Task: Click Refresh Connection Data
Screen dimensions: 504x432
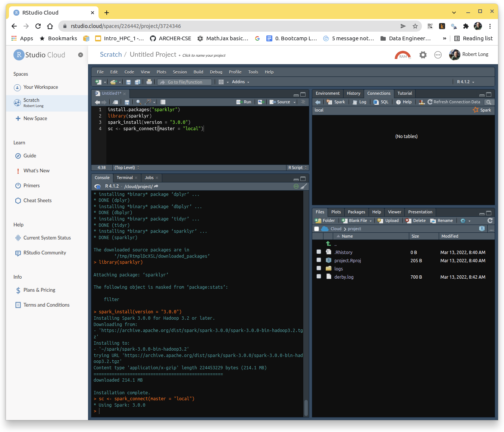Action: click(x=454, y=102)
